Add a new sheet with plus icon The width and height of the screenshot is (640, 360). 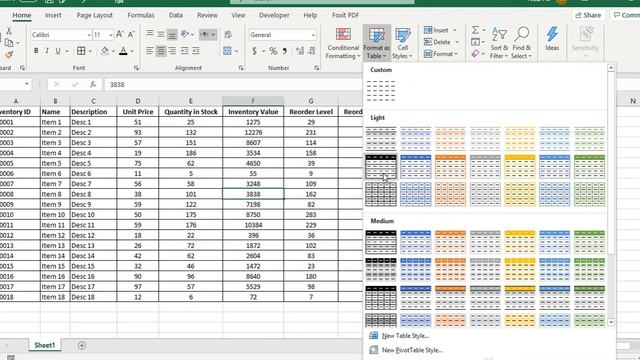pos(82,346)
